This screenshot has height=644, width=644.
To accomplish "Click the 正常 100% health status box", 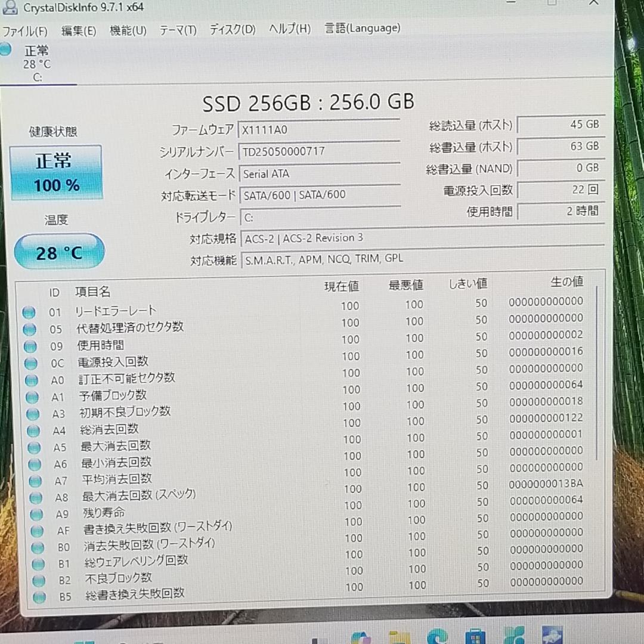I will pos(57,171).
